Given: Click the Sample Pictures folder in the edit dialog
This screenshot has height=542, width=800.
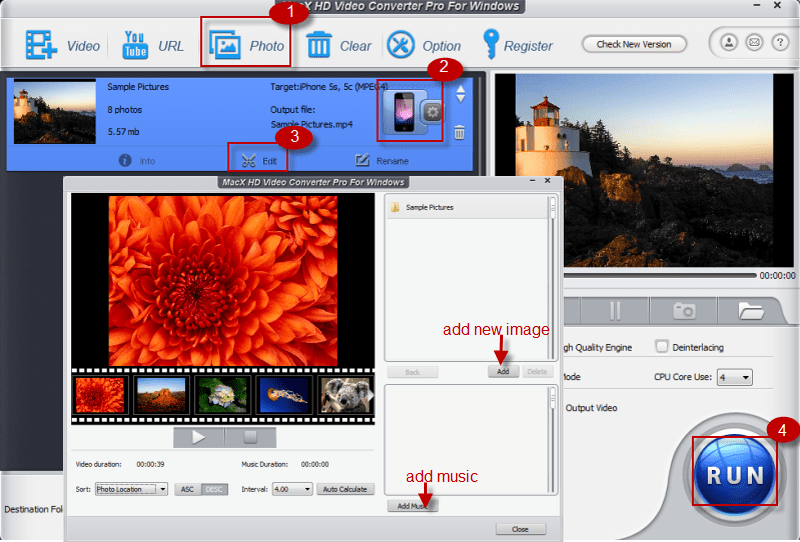Looking at the screenshot, I should (x=467, y=207).
